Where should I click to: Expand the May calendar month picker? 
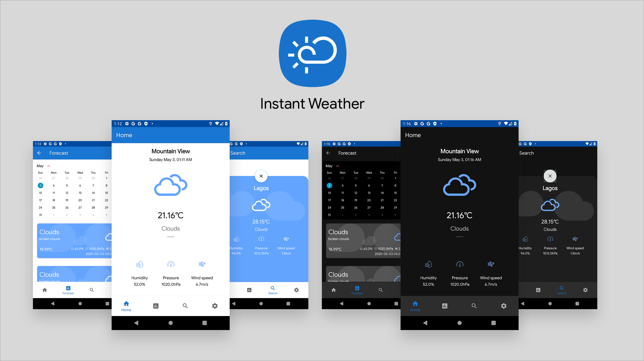pyautogui.click(x=44, y=166)
